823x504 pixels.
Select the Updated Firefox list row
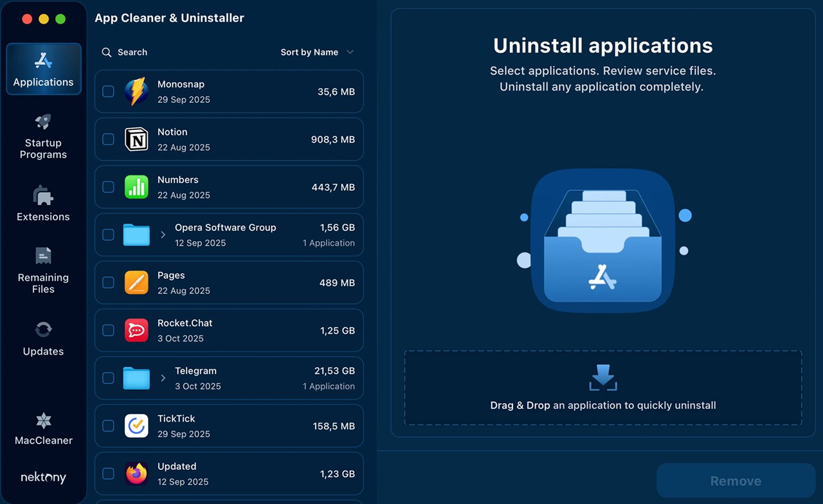(229, 474)
